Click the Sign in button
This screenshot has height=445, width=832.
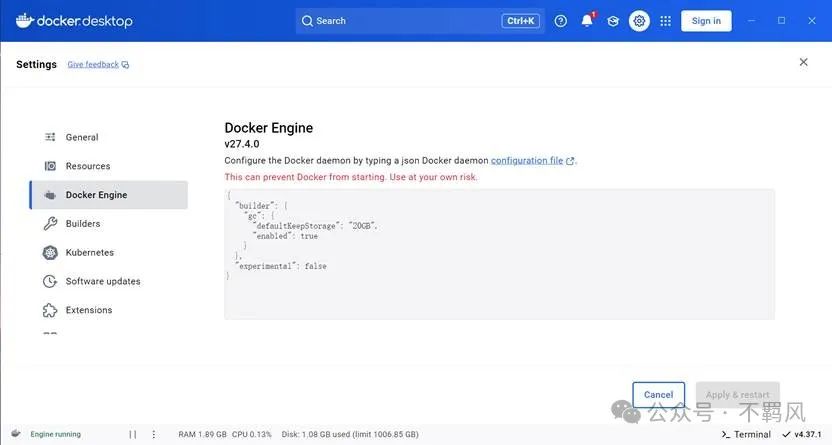click(x=706, y=21)
